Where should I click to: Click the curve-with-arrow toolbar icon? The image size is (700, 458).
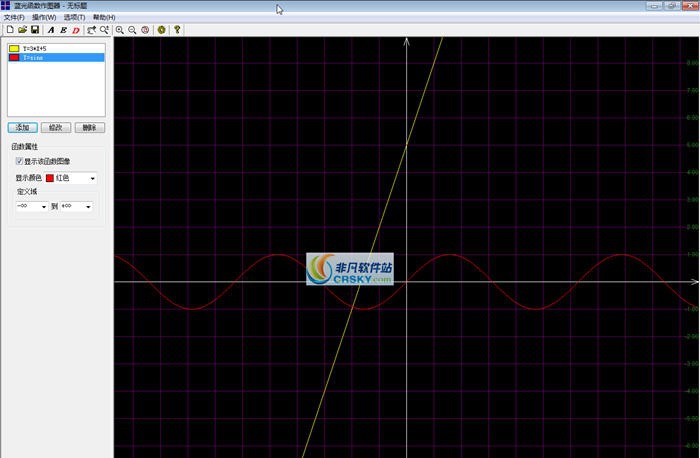click(x=92, y=30)
